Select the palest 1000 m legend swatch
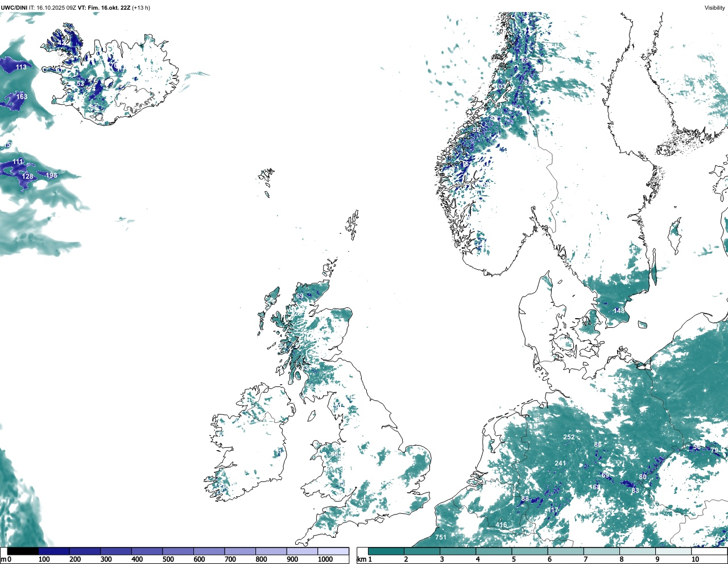728x564 pixels. click(333, 551)
